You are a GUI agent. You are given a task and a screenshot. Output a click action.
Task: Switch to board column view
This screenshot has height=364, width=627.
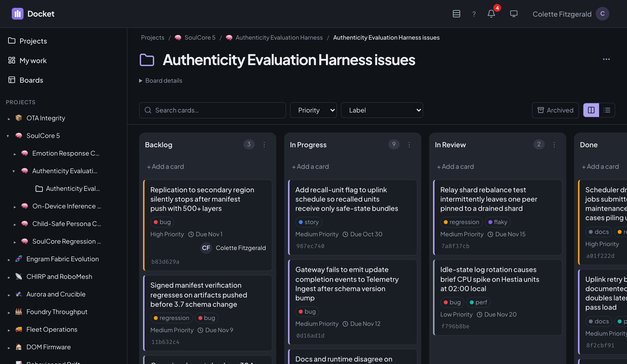[x=591, y=110]
